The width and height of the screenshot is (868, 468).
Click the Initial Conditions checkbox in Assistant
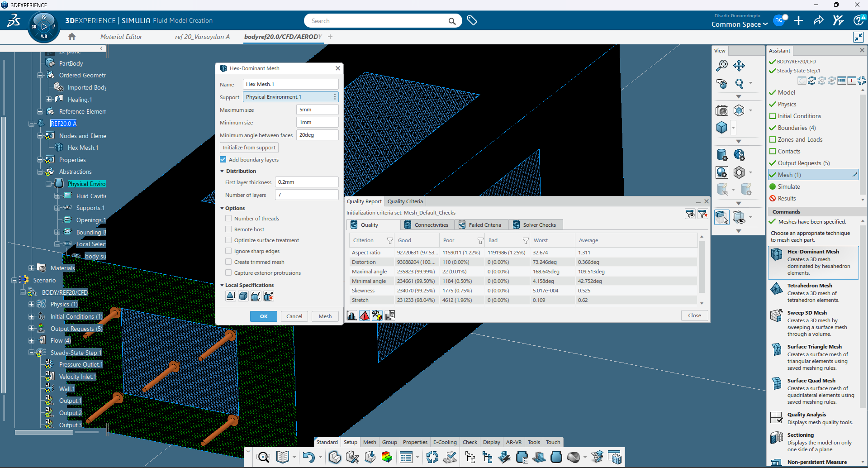click(x=773, y=116)
